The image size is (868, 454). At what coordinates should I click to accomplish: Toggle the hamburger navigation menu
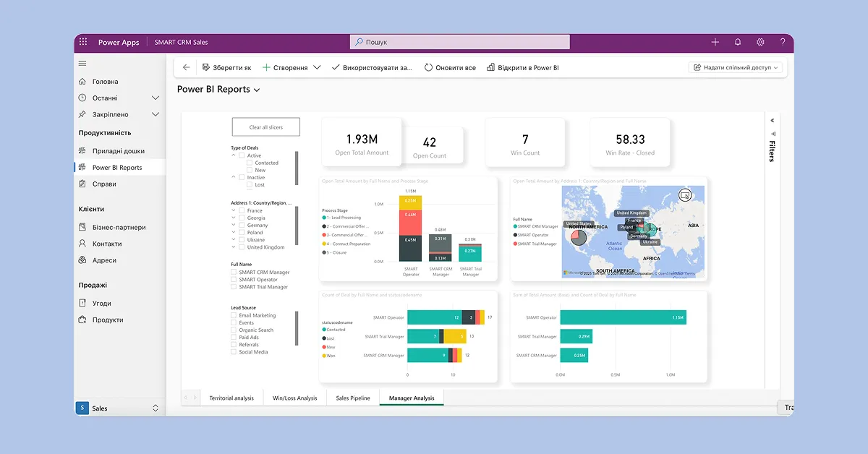click(82, 64)
